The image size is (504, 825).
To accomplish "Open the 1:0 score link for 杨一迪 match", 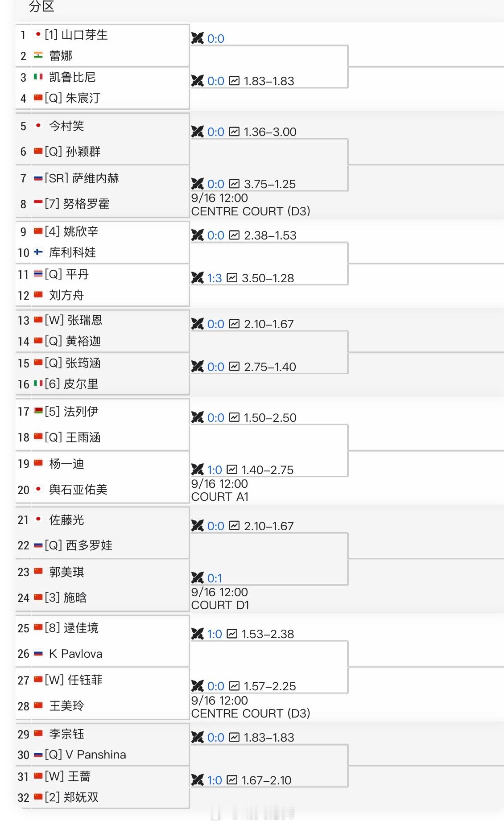I will (215, 470).
